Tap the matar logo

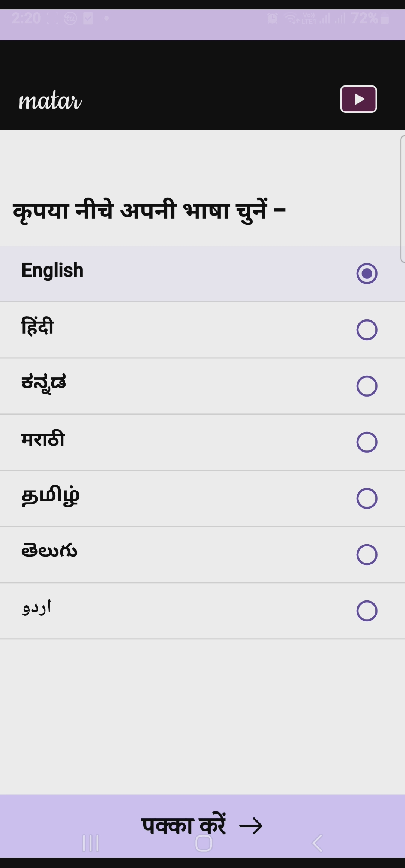(50, 100)
